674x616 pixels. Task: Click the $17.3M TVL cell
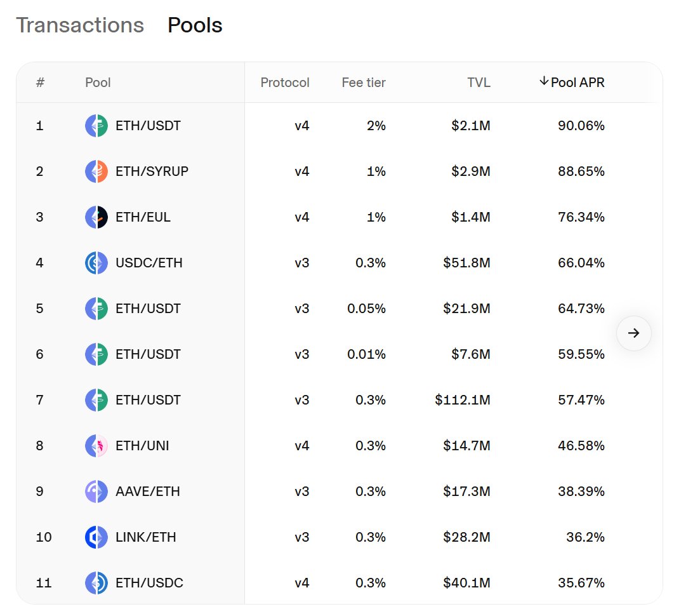[467, 492]
